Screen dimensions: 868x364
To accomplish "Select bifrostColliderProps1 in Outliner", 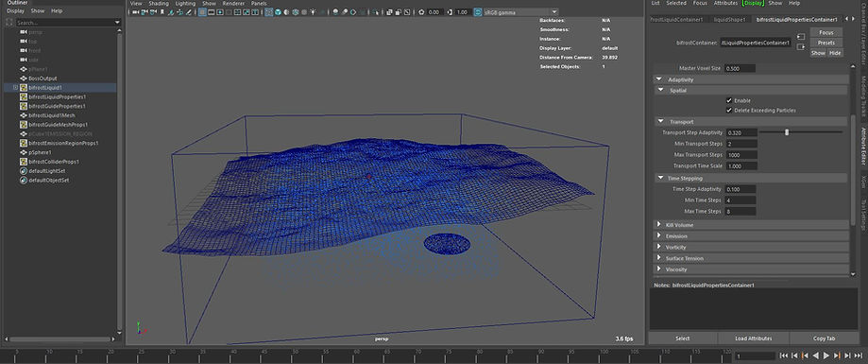I will [54, 162].
